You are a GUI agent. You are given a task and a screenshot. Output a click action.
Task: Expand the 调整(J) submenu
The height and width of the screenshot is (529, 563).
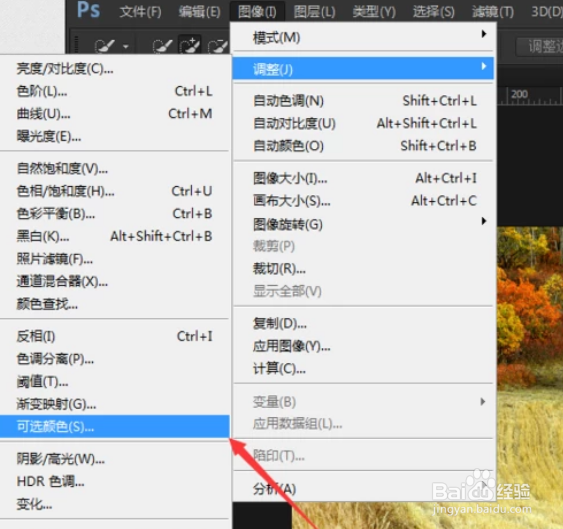[363, 68]
